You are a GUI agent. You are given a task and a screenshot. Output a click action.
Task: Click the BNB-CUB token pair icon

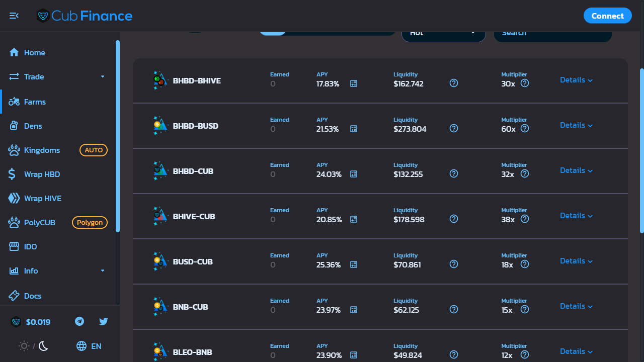pos(160,307)
